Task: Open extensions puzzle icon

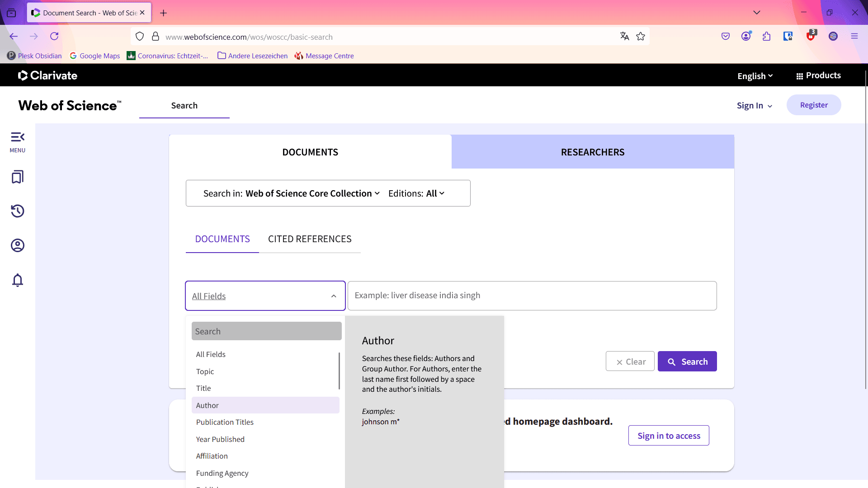Action: (x=767, y=36)
